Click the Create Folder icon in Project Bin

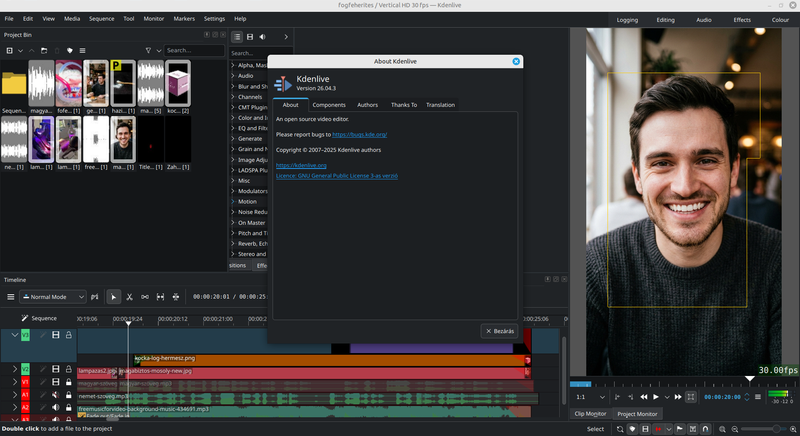point(44,50)
